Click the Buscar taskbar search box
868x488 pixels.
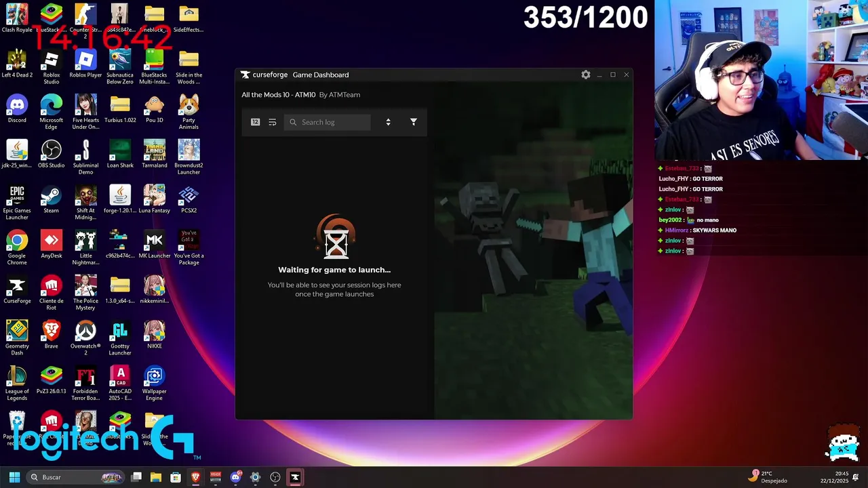coord(76,477)
